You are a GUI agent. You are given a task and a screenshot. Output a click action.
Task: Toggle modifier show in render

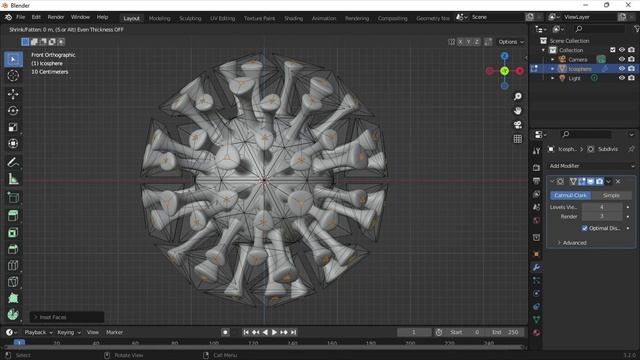(x=599, y=182)
